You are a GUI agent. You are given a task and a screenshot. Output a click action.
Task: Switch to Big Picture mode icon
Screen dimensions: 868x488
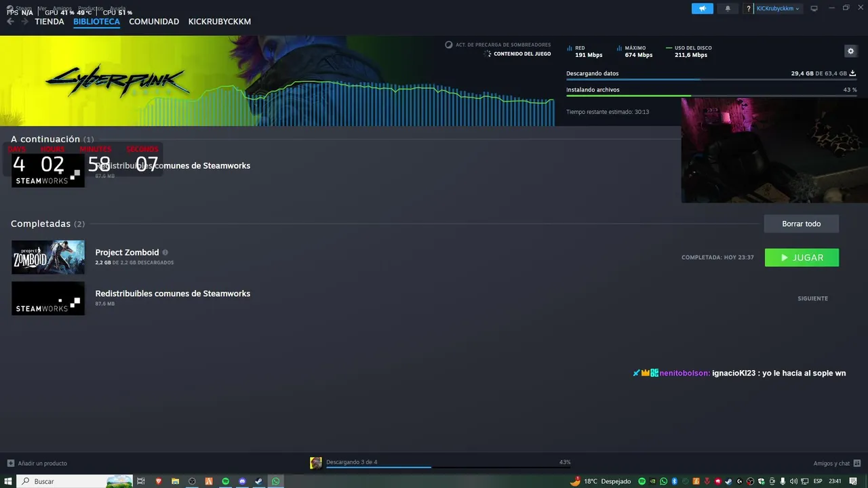pyautogui.click(x=814, y=8)
